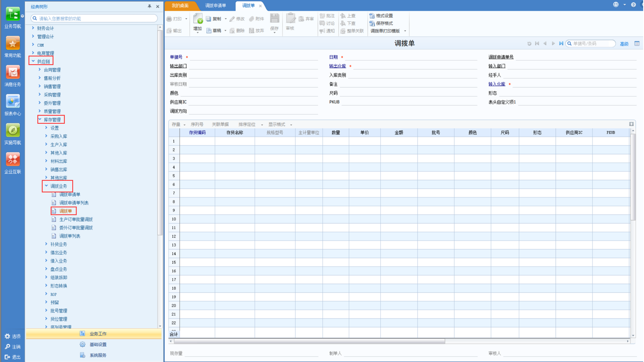This screenshot has height=362, width=644.
Task: Click the 存货编码 column header
Action: click(197, 133)
